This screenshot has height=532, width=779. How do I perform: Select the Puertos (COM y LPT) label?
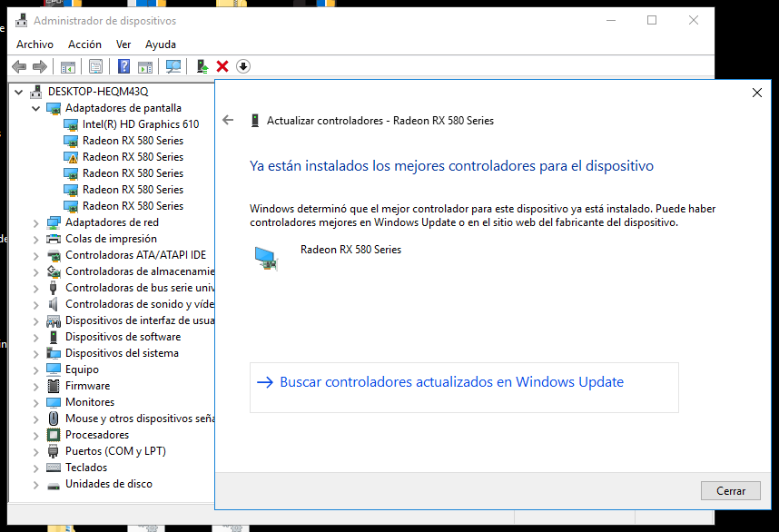coord(115,451)
